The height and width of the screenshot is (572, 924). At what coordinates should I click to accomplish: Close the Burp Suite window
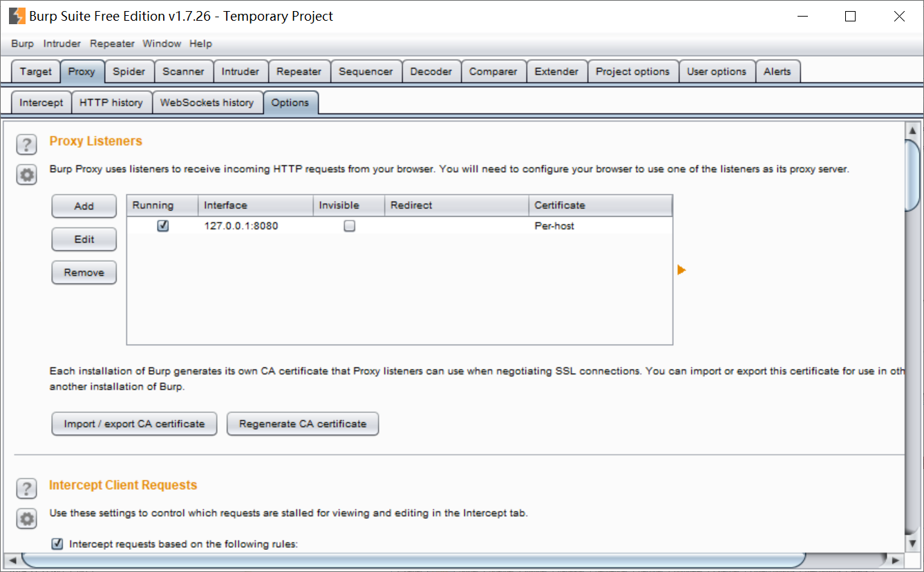coord(898,16)
